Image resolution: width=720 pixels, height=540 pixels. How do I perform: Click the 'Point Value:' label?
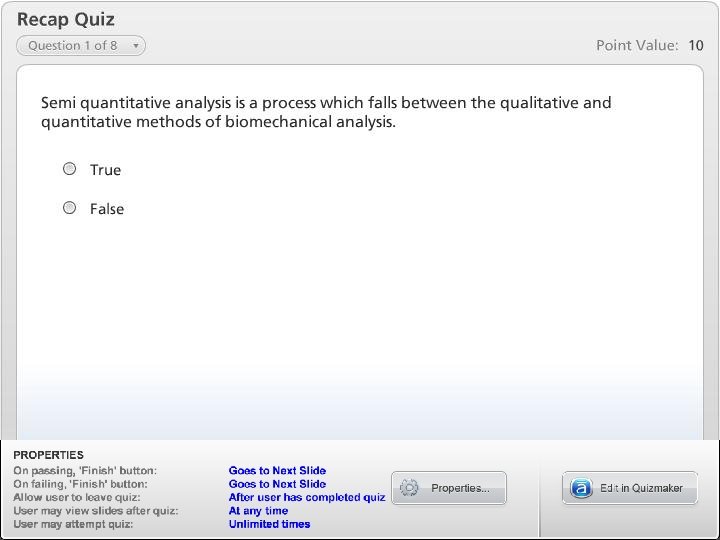click(x=637, y=45)
